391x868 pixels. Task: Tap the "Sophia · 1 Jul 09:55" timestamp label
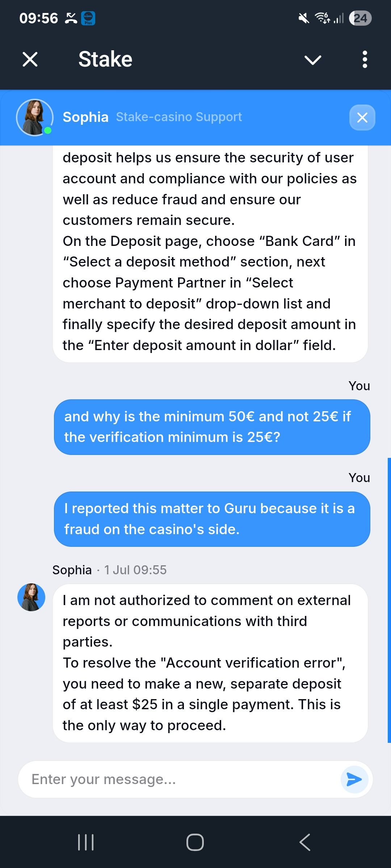(109, 570)
